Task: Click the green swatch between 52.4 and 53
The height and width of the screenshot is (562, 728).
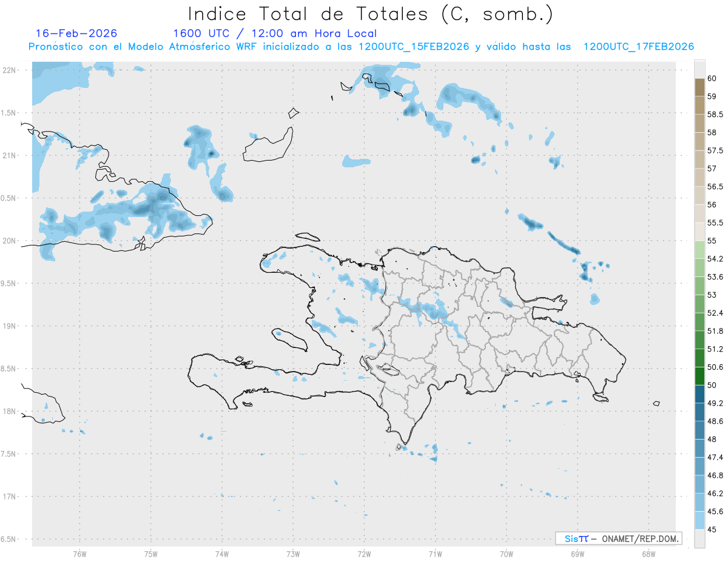Action: (699, 304)
